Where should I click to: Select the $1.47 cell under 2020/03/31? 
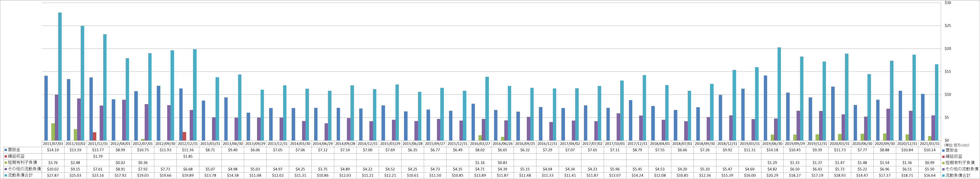[x=839, y=163]
